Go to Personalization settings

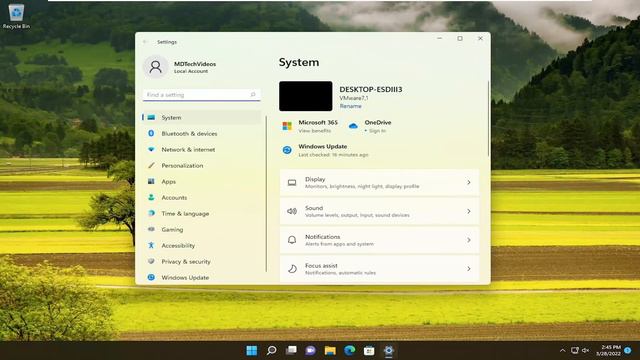pyautogui.click(x=202, y=165)
